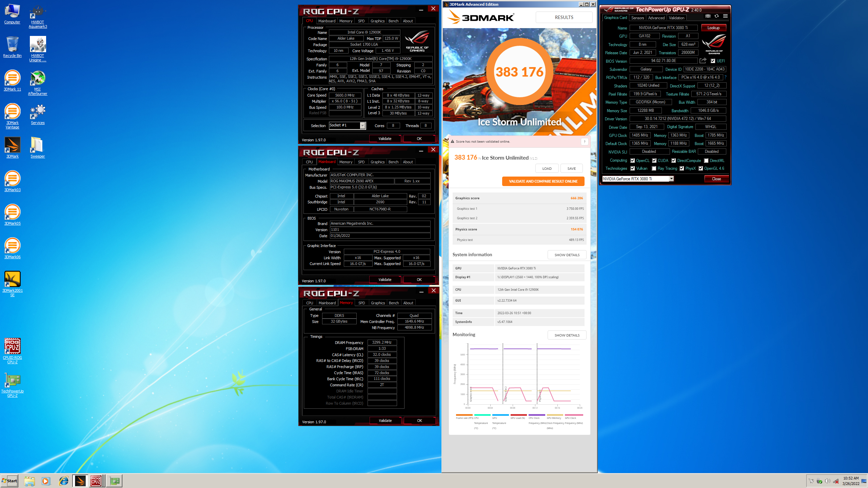
Task: Open the 3DMark06 desktop shortcut
Action: pos(12,248)
